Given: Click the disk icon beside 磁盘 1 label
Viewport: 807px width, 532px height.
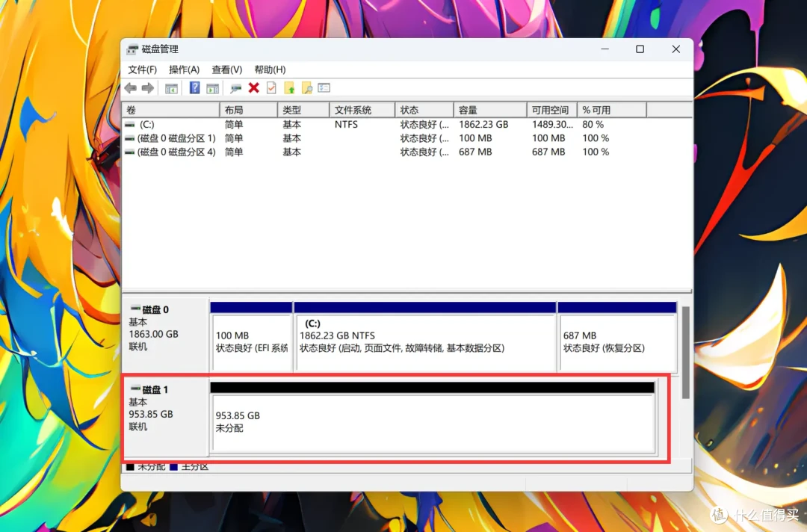Looking at the screenshot, I should pyautogui.click(x=135, y=389).
